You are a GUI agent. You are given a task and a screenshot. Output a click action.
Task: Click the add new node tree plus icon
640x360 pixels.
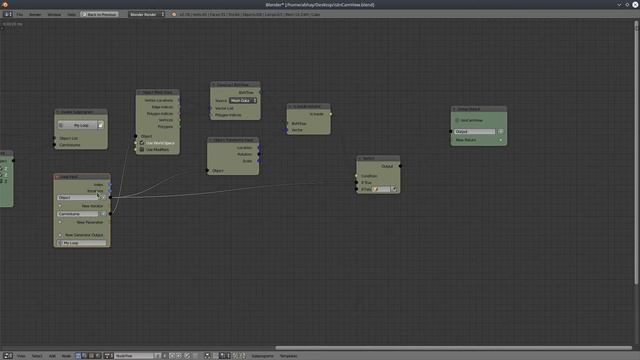164,356
